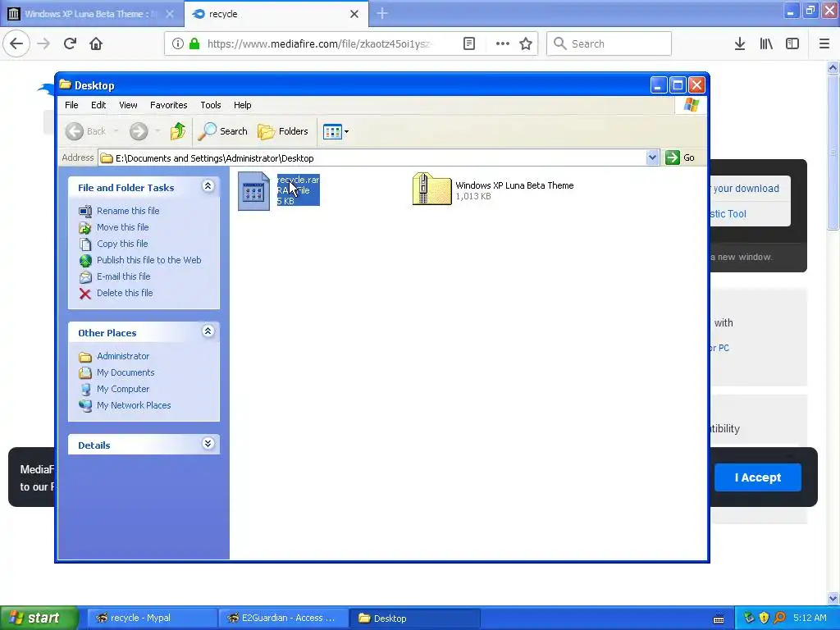Bookmark this page with the star icon
Screen dimensions: 840x630
pos(526,43)
